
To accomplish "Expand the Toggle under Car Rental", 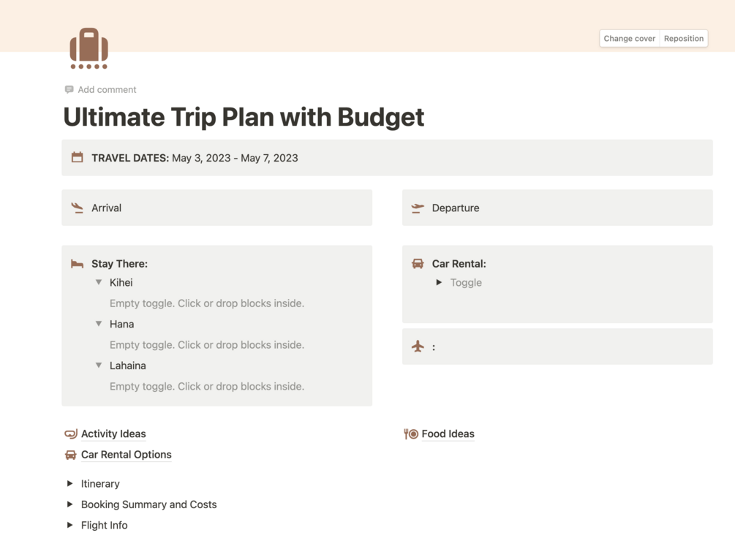I will coord(439,282).
